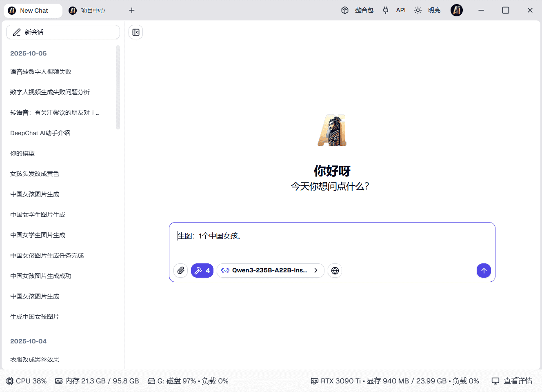Click the 新会话 new conversation button
This screenshot has height=392, width=542.
tap(63, 32)
